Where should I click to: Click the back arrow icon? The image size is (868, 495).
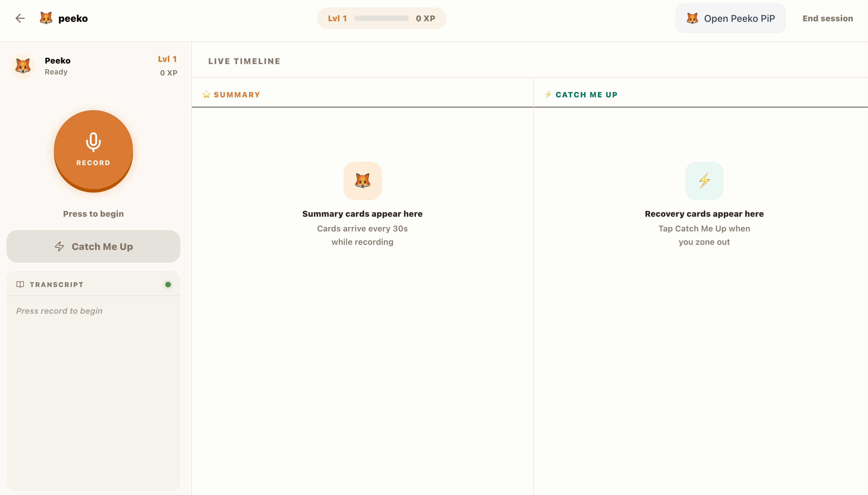point(20,18)
